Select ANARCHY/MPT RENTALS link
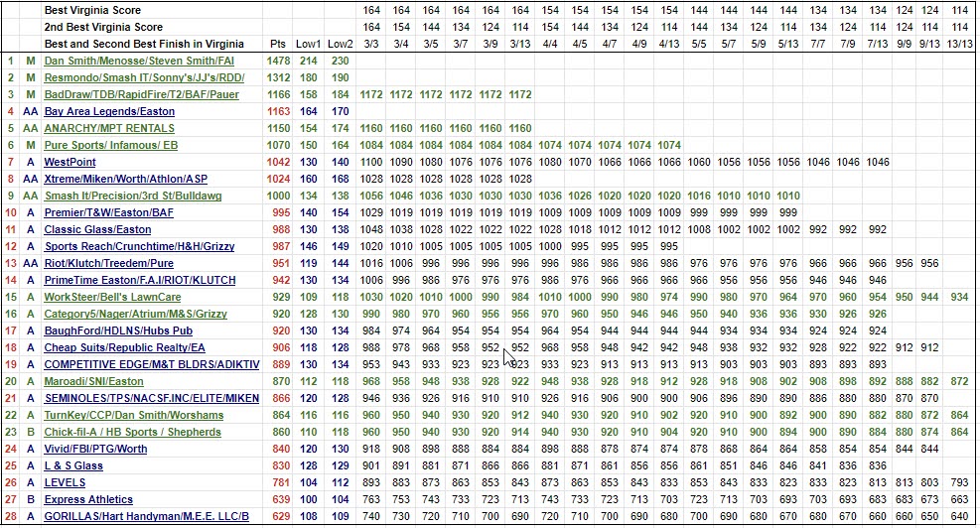 (109, 128)
